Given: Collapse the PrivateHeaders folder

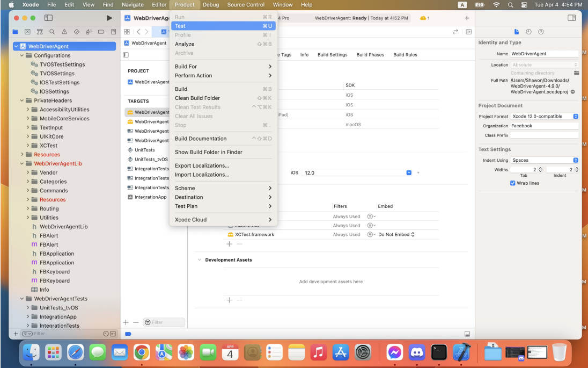Looking at the screenshot, I should pyautogui.click(x=22, y=100).
